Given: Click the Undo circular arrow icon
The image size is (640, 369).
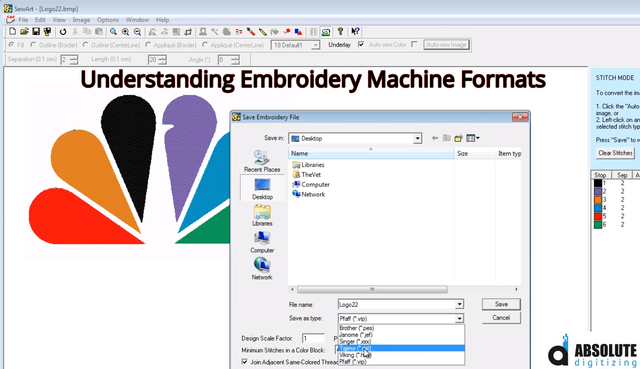Looking at the screenshot, I should (63, 31).
